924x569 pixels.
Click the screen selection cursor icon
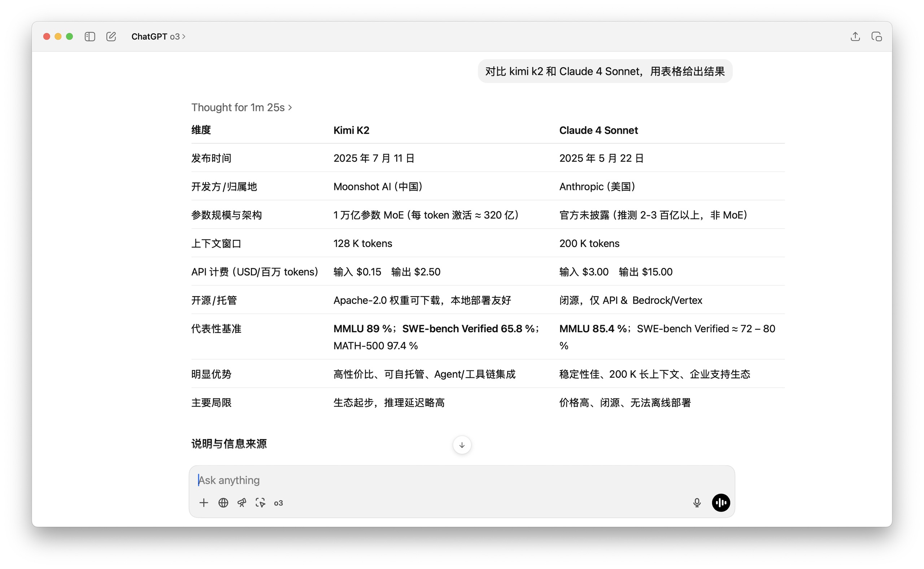tap(260, 503)
